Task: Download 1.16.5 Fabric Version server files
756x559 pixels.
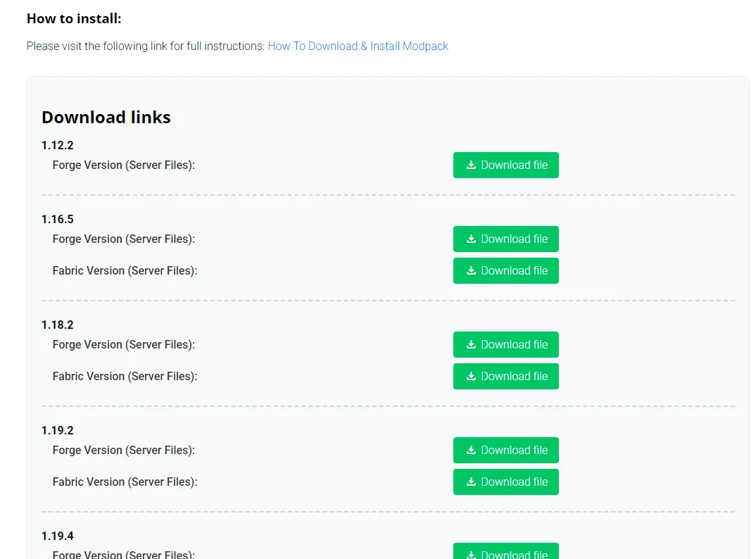Action: (506, 270)
